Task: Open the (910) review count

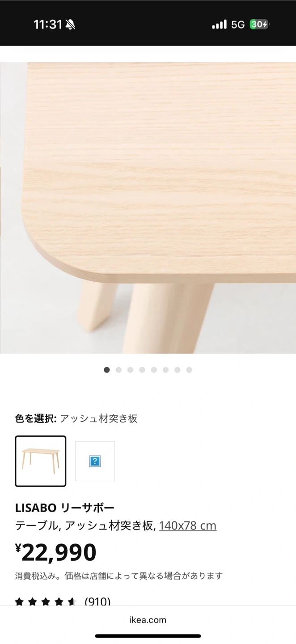Action: tap(97, 602)
